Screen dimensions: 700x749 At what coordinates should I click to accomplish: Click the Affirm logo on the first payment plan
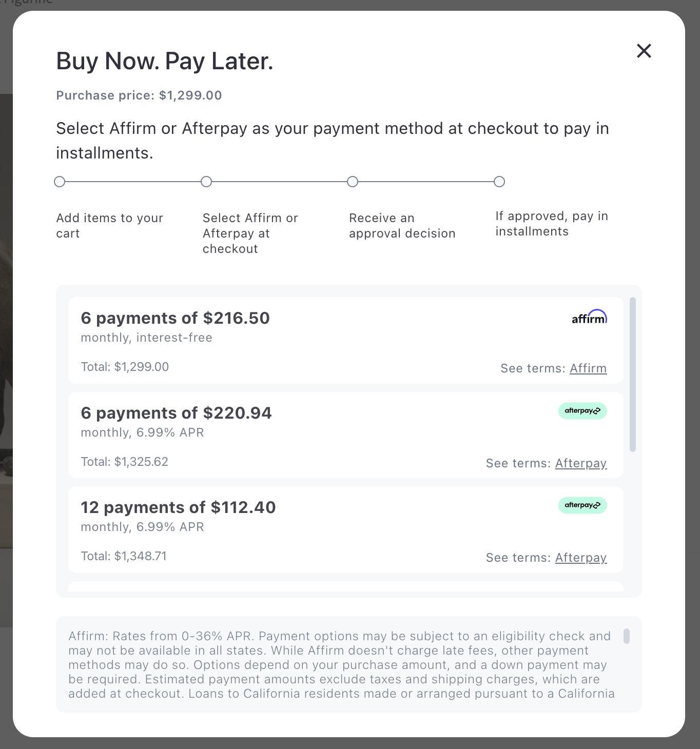click(589, 317)
